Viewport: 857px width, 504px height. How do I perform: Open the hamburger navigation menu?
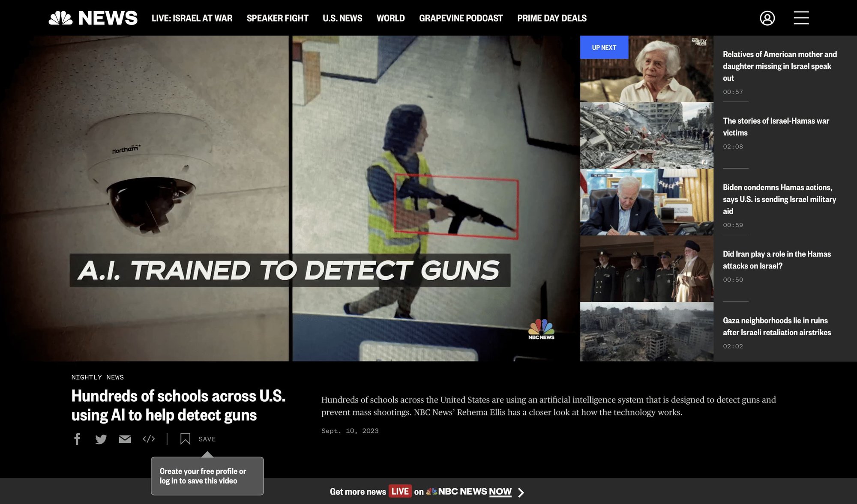click(x=800, y=18)
